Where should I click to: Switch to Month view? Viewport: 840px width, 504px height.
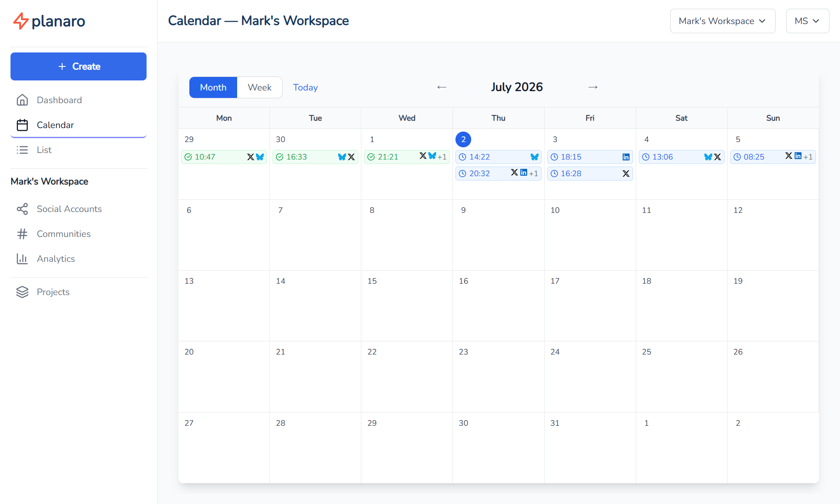tap(213, 87)
